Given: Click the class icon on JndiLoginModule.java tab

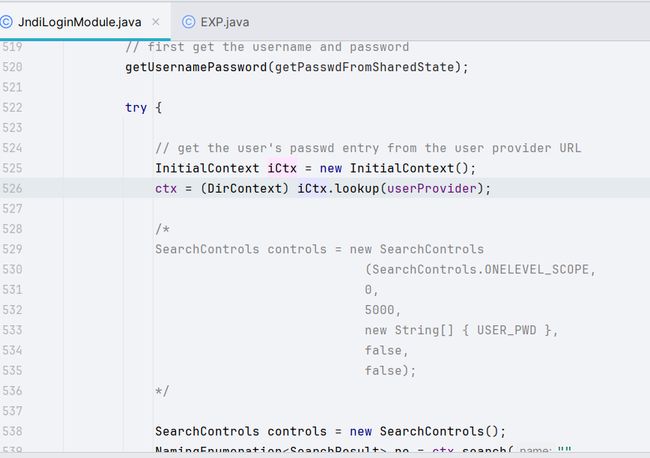Looking at the screenshot, I should tap(6, 22).
